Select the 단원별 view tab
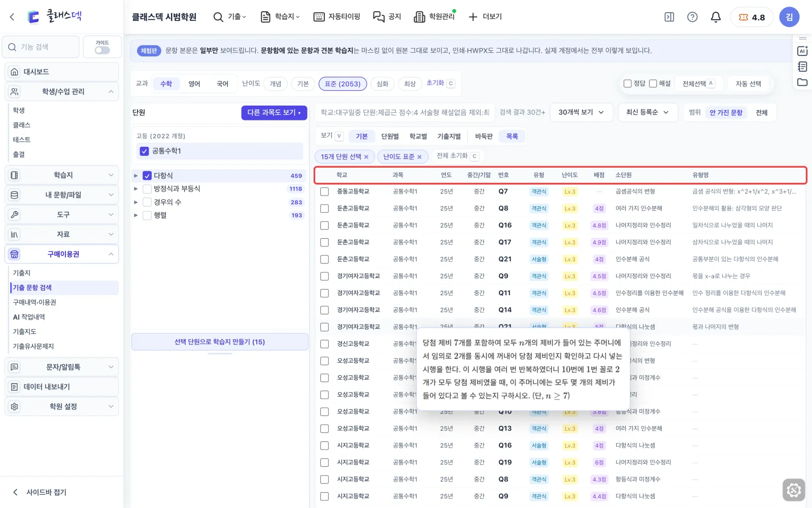Image resolution: width=812 pixels, height=508 pixels. point(390,136)
